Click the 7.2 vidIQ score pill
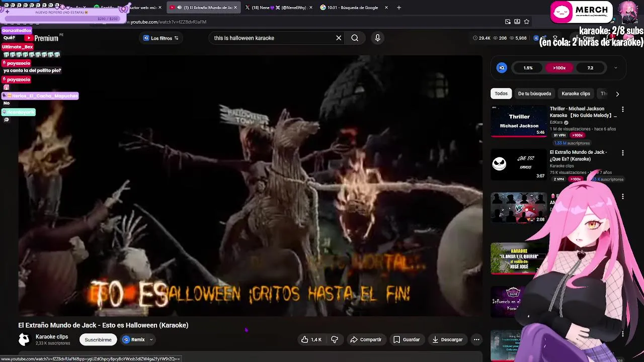644x362 pixels. coord(590,68)
